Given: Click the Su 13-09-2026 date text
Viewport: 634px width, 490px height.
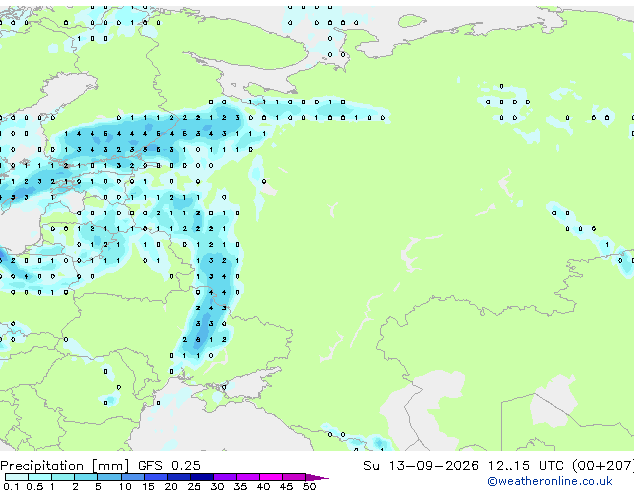Looking at the screenshot, I should coord(421,466).
